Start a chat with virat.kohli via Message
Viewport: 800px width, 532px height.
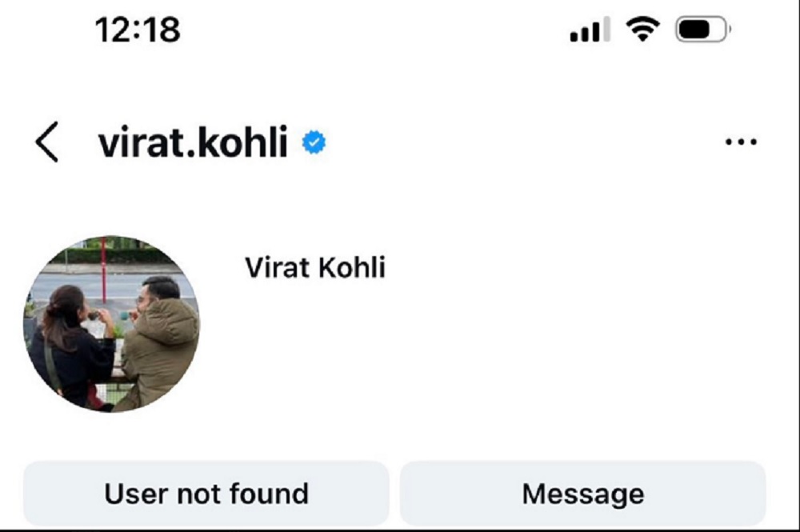click(x=582, y=494)
